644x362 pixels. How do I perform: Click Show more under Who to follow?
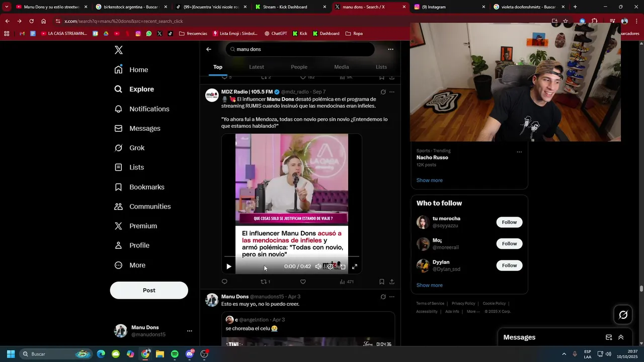click(430, 285)
